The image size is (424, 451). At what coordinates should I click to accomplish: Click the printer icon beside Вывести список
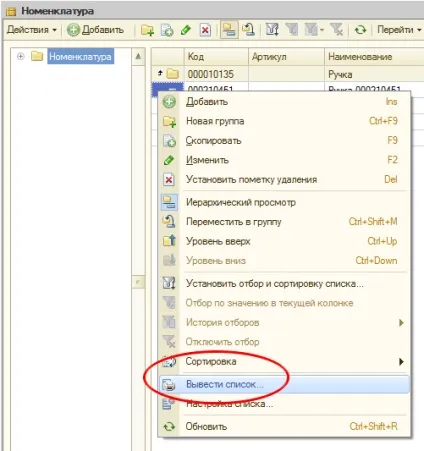[x=169, y=385]
